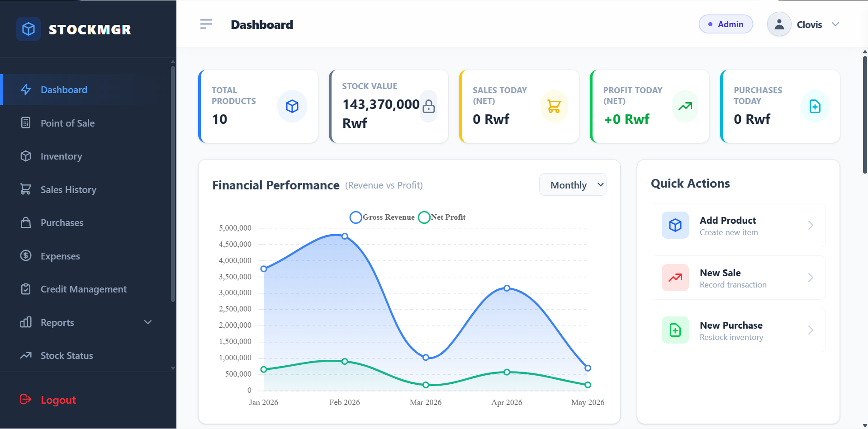Viewport: 868px width, 429px height.
Task: Select the New Purchase quick action
Action: pos(740,330)
